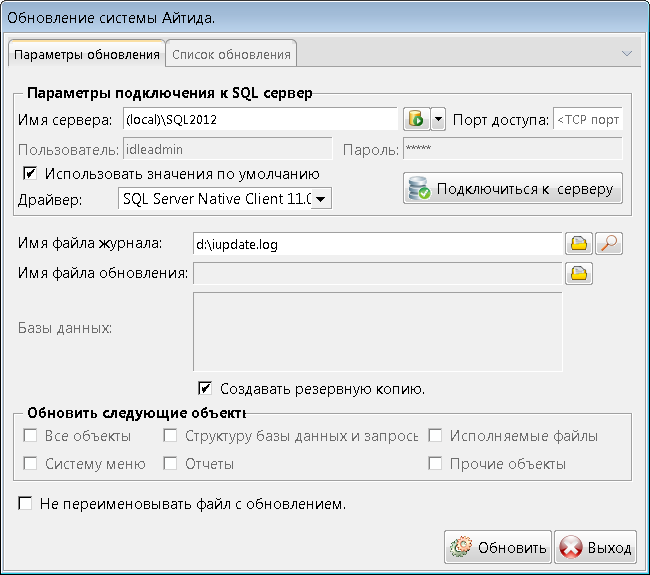The height and width of the screenshot is (575, 650).
Task: Toggle Не переименовывать файл с обновлением checkbox
Action: pos(25,503)
